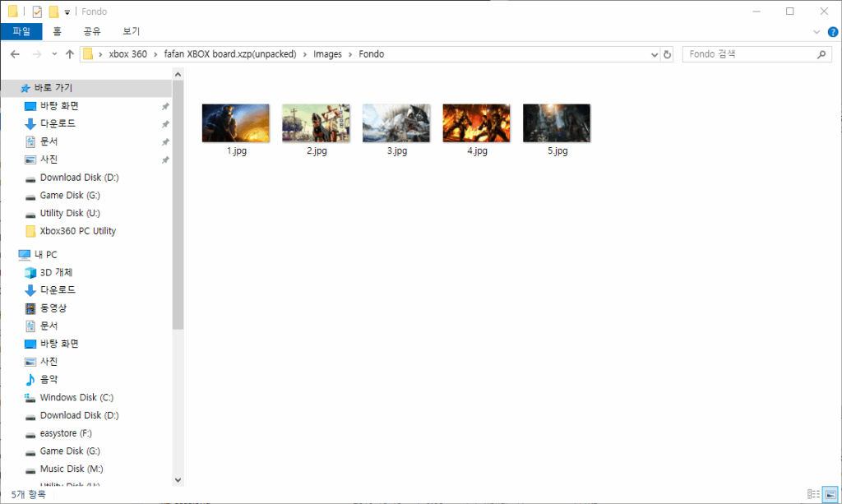842x504 pixels.
Task: Select the 2.jpg thumbnail
Action: [316, 123]
